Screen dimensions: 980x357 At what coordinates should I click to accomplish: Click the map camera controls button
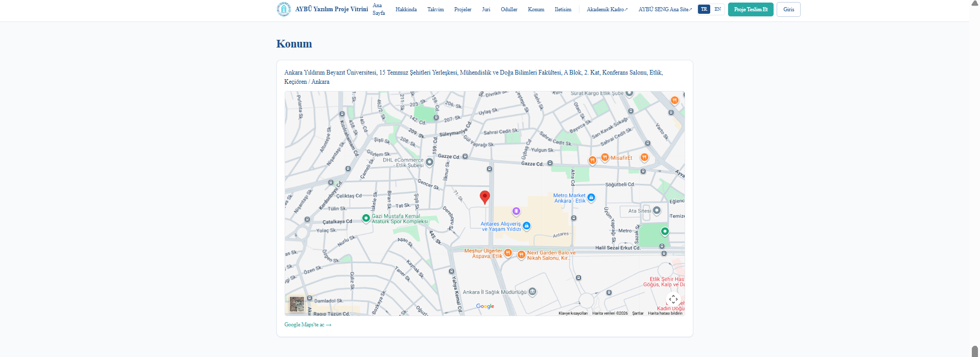click(673, 299)
